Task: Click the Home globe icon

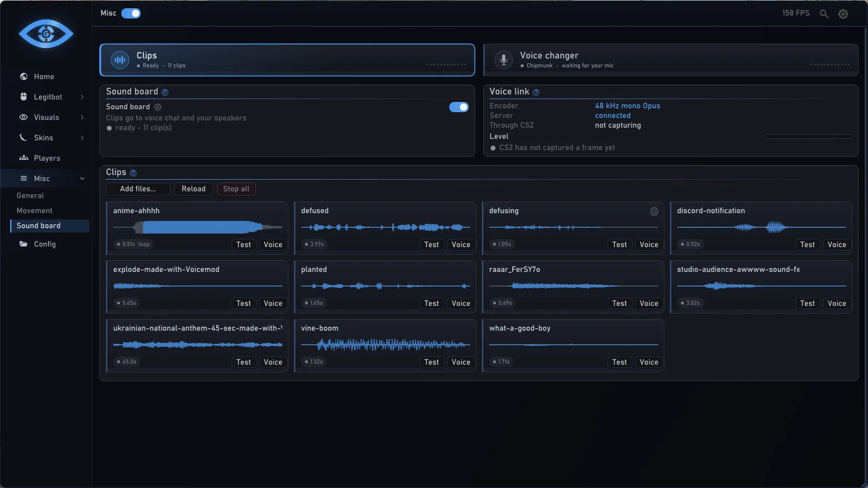Action: [x=23, y=76]
